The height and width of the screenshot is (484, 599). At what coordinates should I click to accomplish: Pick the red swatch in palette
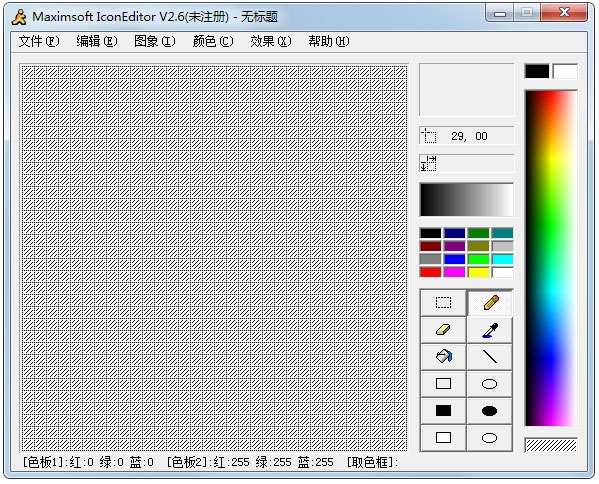pyautogui.click(x=431, y=272)
